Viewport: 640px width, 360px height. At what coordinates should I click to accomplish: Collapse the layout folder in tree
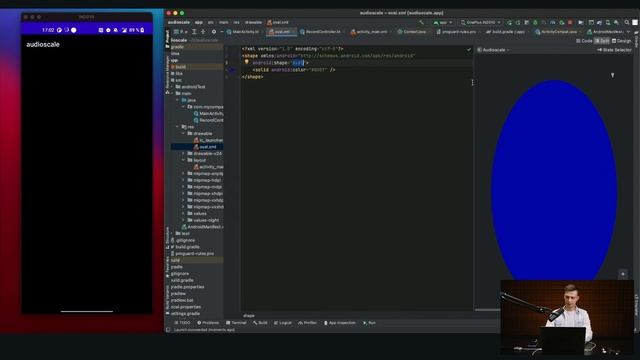click(184, 160)
